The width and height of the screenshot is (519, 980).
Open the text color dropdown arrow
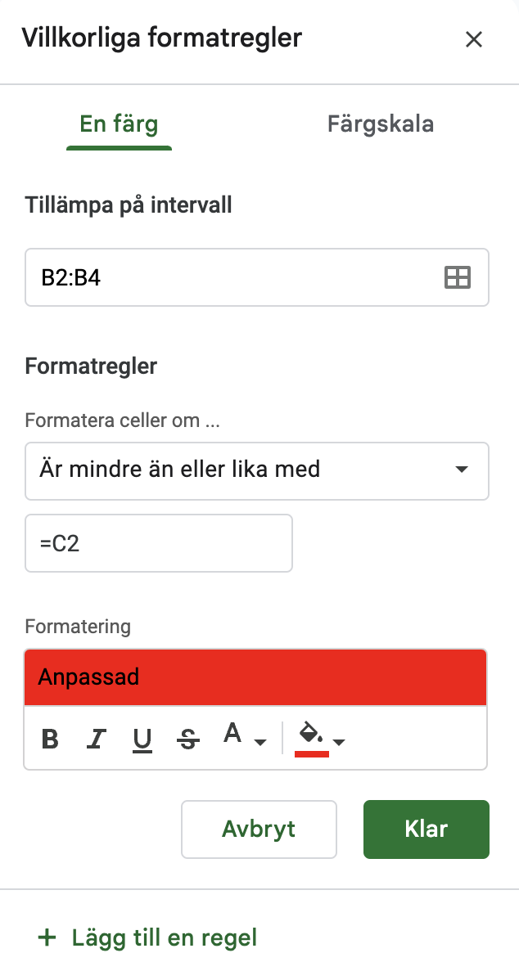click(x=260, y=742)
